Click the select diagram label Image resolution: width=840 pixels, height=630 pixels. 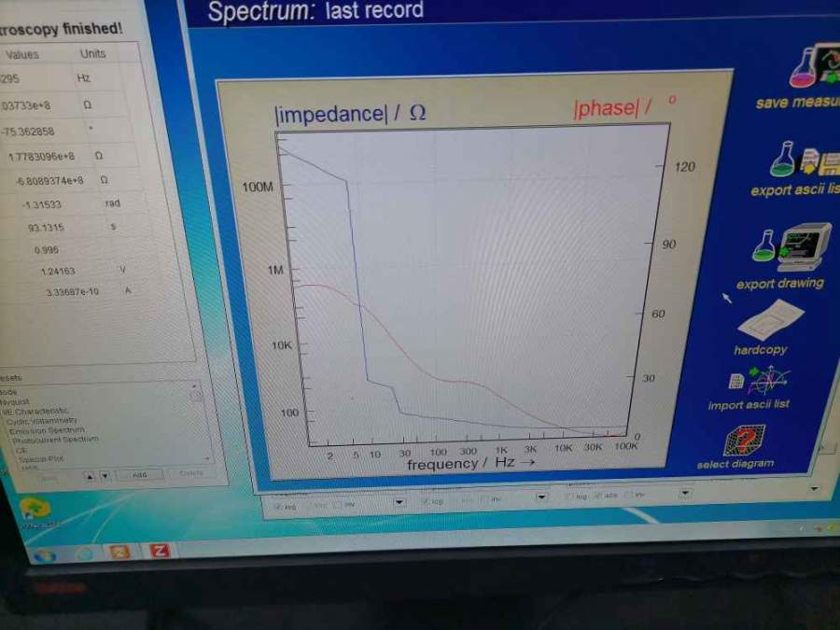735,464
